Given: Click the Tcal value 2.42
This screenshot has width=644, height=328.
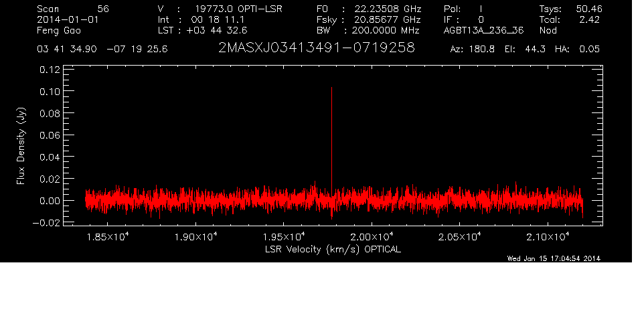Looking at the screenshot, I should (x=589, y=19).
